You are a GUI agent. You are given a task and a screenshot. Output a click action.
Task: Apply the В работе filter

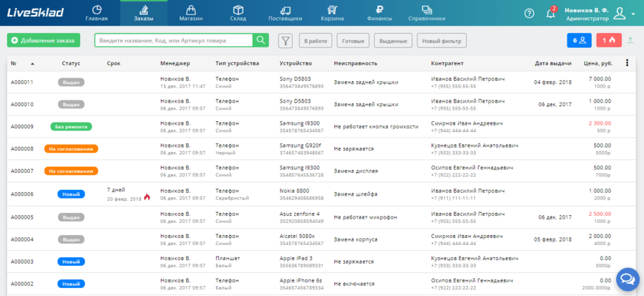click(316, 41)
